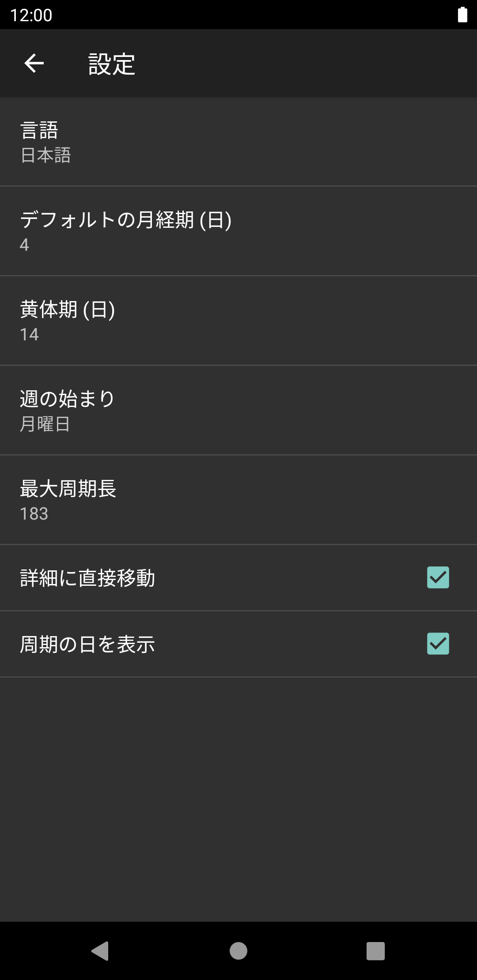Change 黄体期 (日) value
Screen dimensions: 477x980
pos(238,320)
